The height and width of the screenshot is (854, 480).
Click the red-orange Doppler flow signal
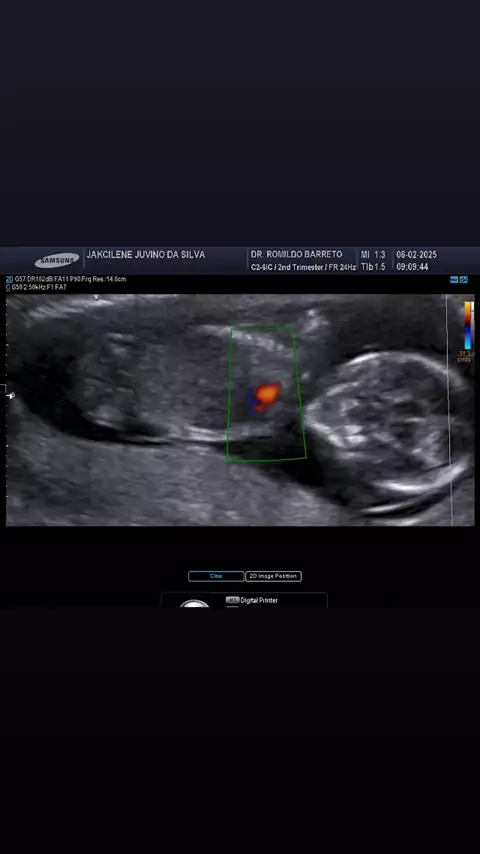pyautogui.click(x=267, y=395)
